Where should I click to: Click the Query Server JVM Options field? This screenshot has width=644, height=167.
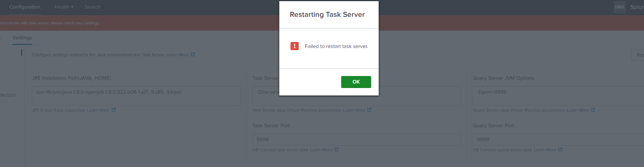click(558, 96)
